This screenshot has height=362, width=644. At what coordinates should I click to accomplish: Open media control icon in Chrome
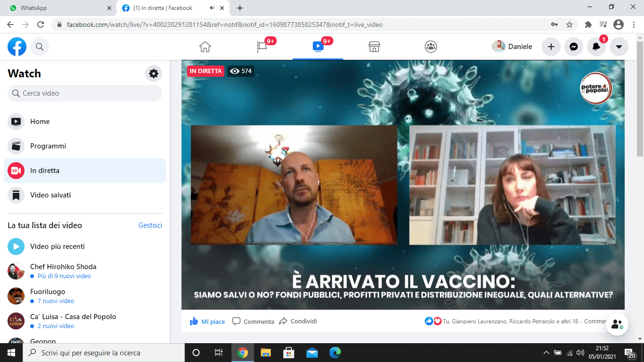pos(603,25)
